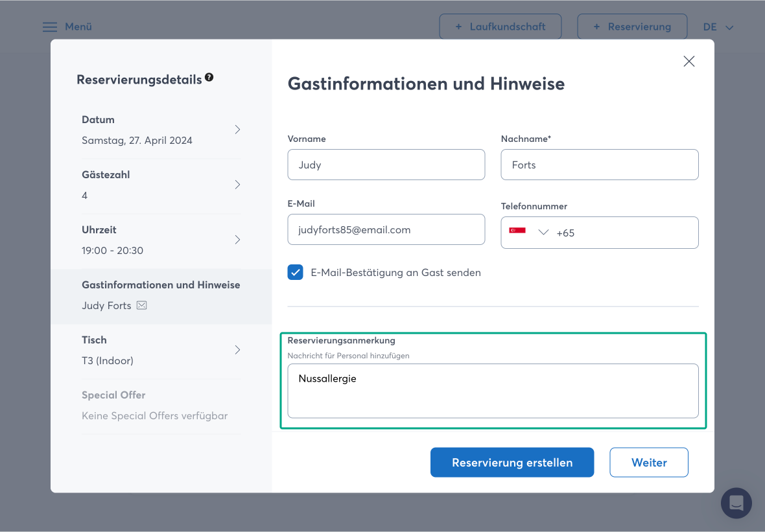Image resolution: width=765 pixels, height=532 pixels.
Task: Click the envelope icon next to Judy Forts
Action: pyautogui.click(x=142, y=305)
